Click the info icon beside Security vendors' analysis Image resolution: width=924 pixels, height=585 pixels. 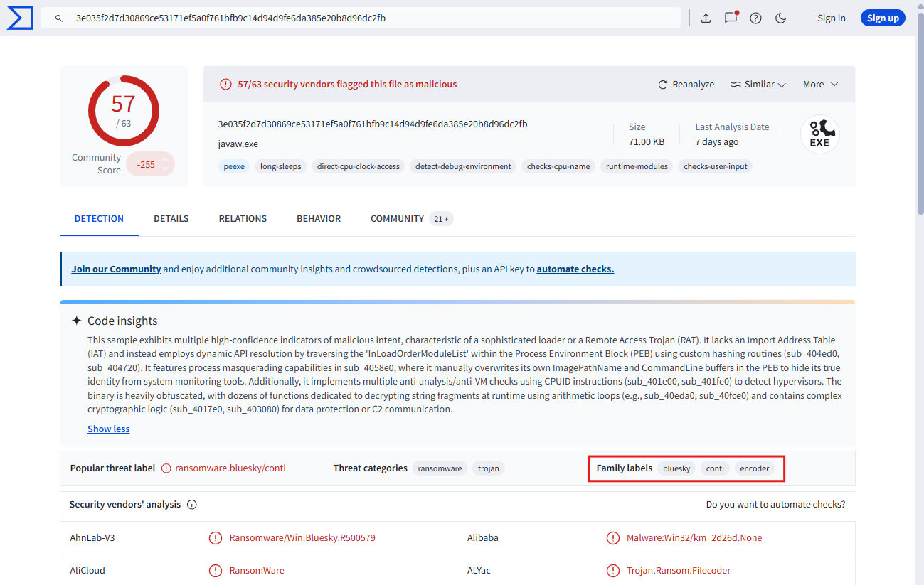(x=192, y=505)
